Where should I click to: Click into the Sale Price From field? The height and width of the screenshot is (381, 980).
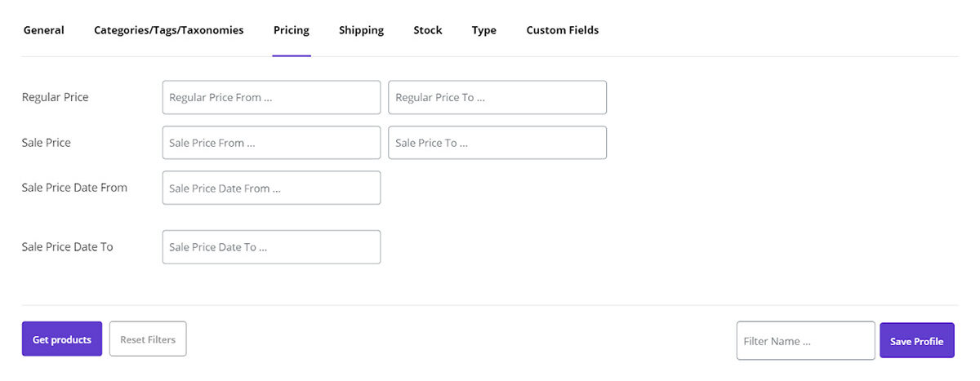[x=271, y=143]
